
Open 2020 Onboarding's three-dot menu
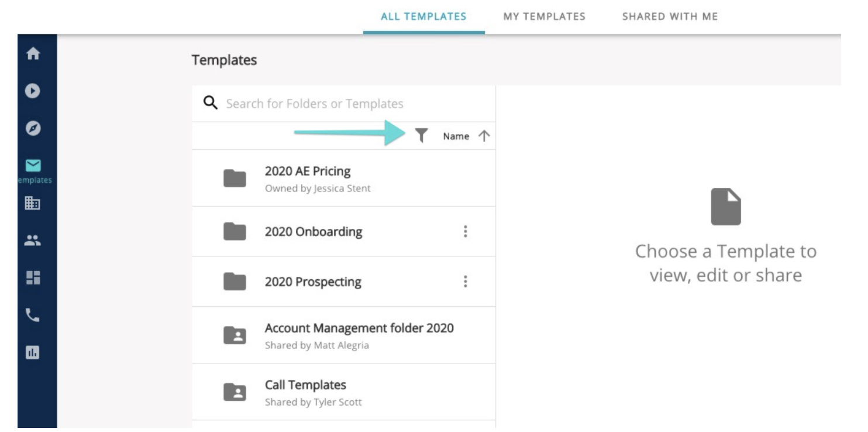click(465, 232)
